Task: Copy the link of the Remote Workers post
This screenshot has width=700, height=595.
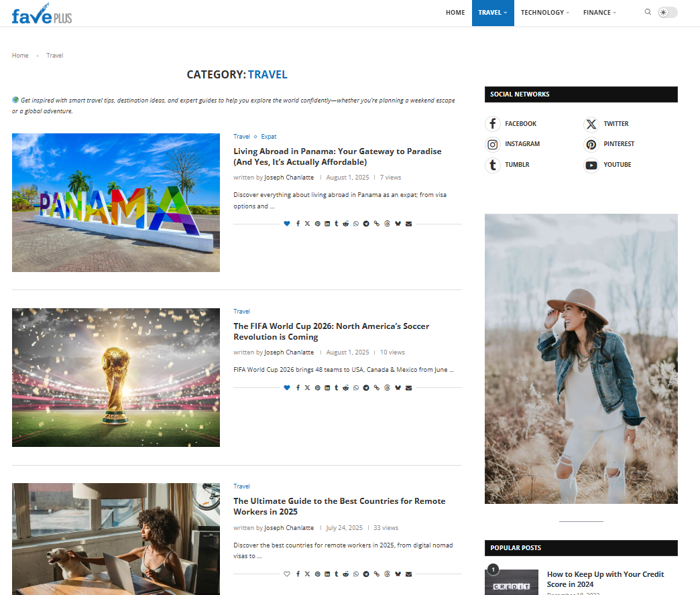Action: (377, 574)
